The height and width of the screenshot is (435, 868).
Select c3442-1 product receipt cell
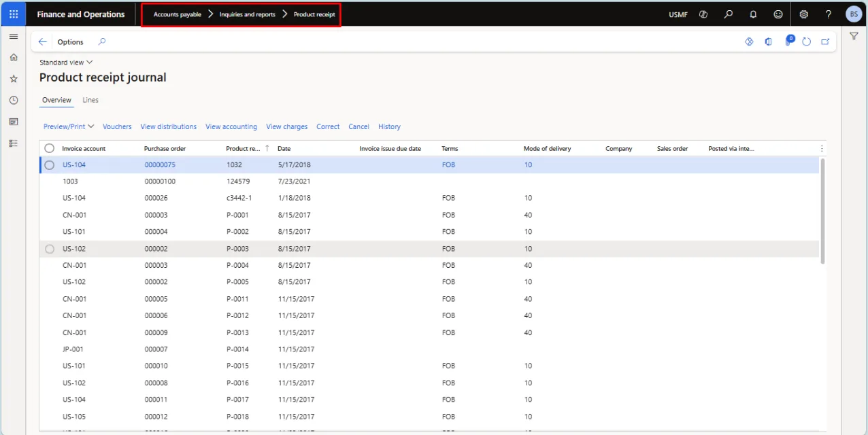pos(239,198)
